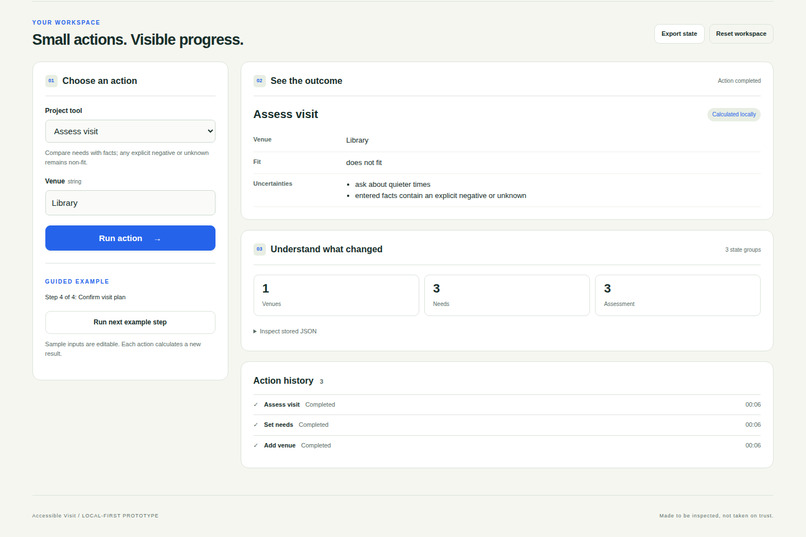Click the Library venue outcome value
Image resolution: width=806 pixels, height=537 pixels.
(x=357, y=140)
